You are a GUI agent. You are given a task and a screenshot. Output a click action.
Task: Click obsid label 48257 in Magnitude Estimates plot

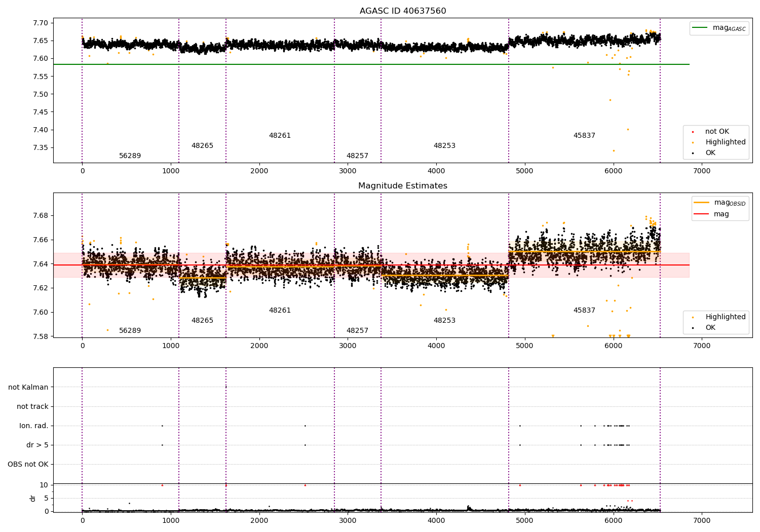[x=357, y=331]
